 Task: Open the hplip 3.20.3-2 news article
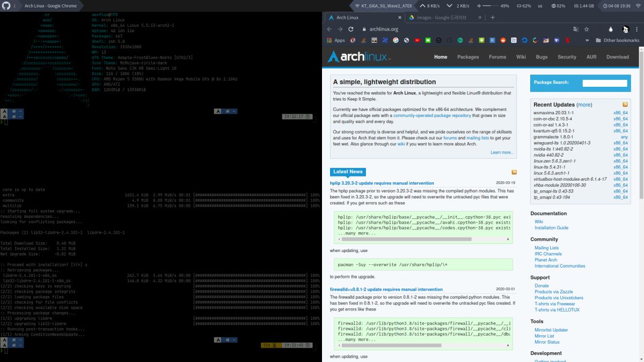382,183
